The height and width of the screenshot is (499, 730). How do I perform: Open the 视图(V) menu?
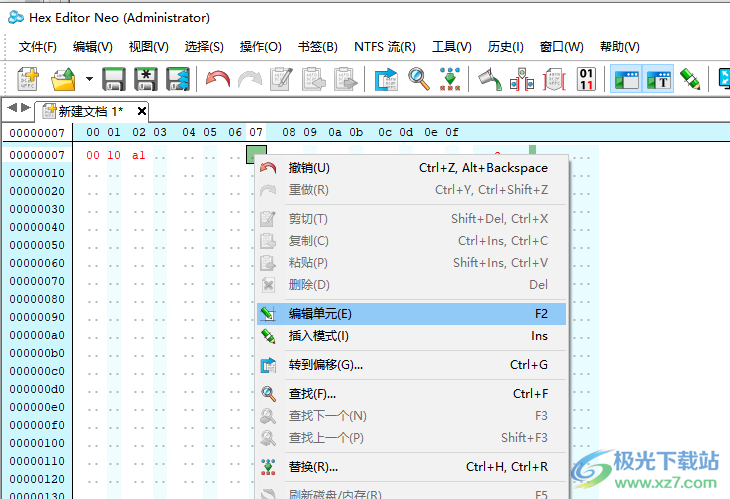149,47
